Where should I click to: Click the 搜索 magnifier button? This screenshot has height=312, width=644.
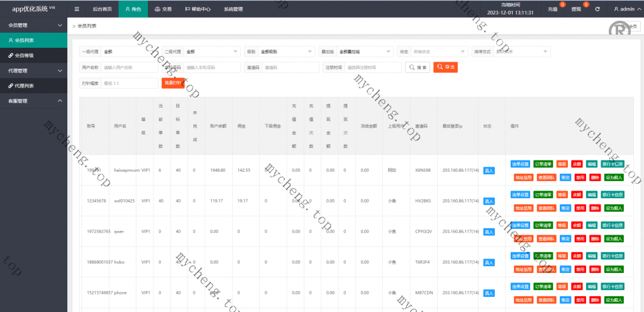418,67
